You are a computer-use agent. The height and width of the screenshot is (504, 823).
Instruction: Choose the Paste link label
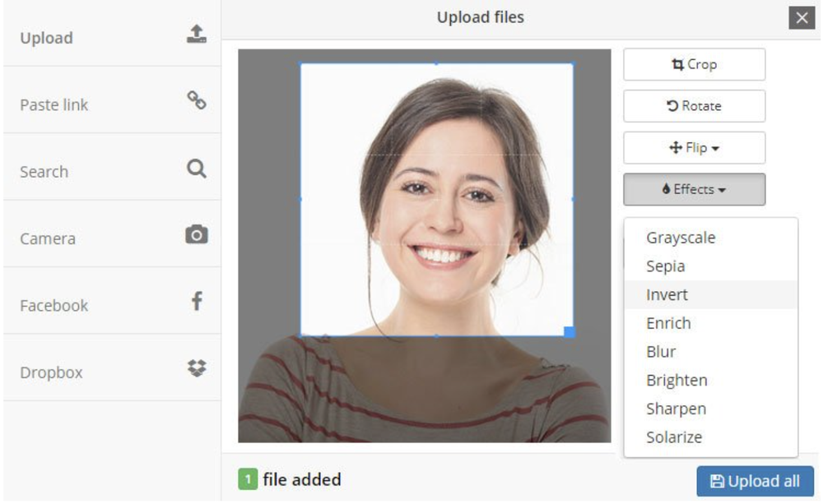[54, 105]
